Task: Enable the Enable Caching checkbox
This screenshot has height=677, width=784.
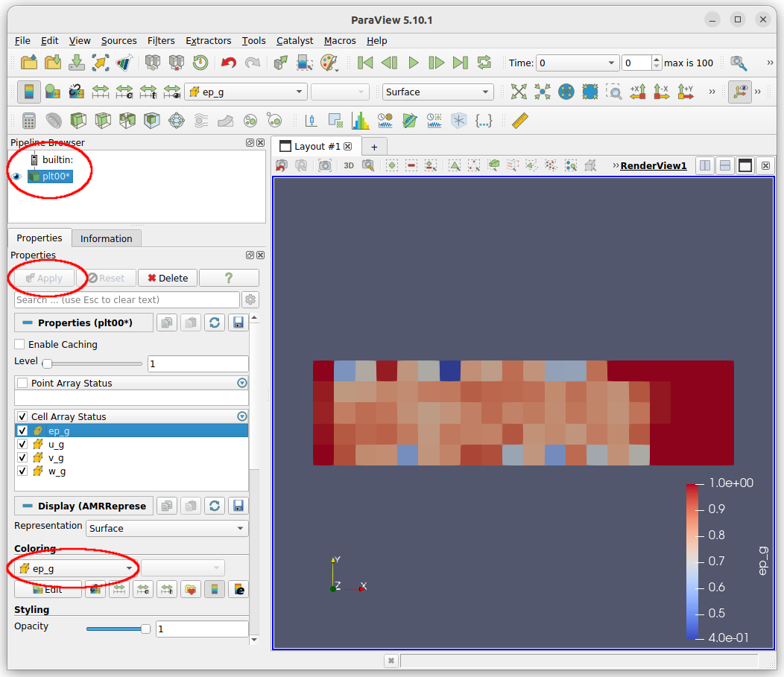Action: (x=20, y=345)
